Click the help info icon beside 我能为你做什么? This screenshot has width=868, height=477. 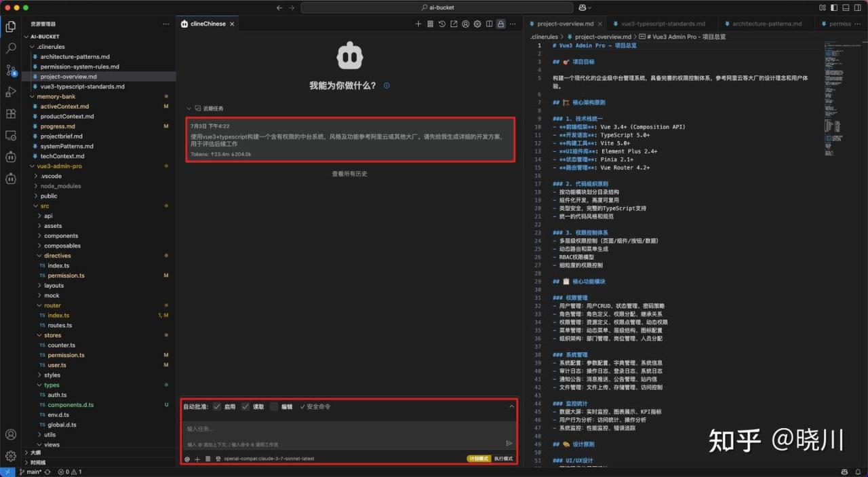tap(387, 85)
